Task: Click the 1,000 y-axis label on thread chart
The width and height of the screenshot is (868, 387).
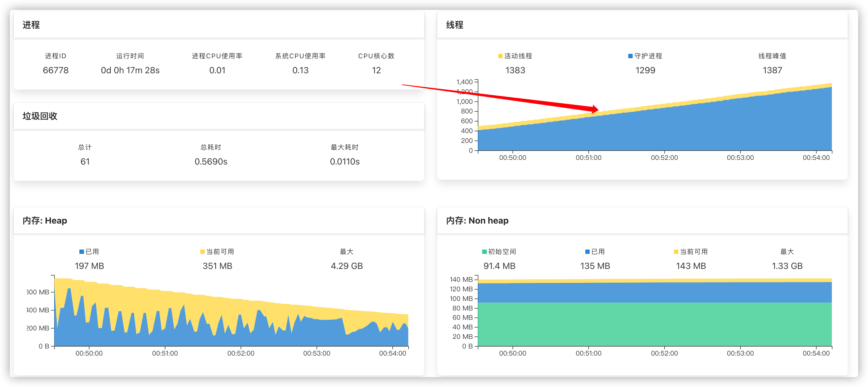Action: click(465, 102)
